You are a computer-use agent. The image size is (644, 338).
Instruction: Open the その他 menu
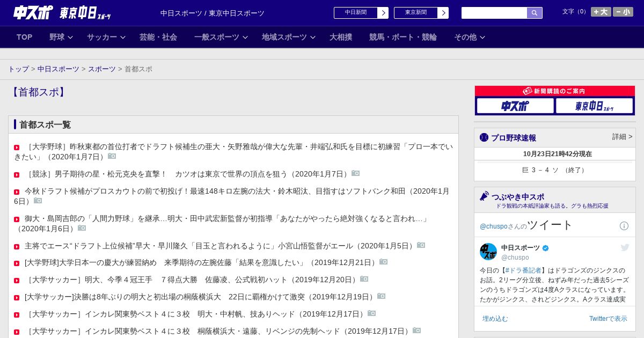tap(465, 37)
